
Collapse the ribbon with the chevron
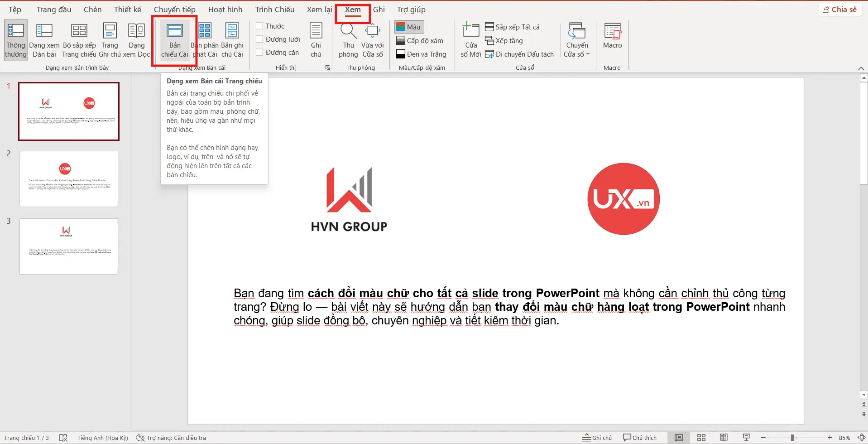point(861,68)
